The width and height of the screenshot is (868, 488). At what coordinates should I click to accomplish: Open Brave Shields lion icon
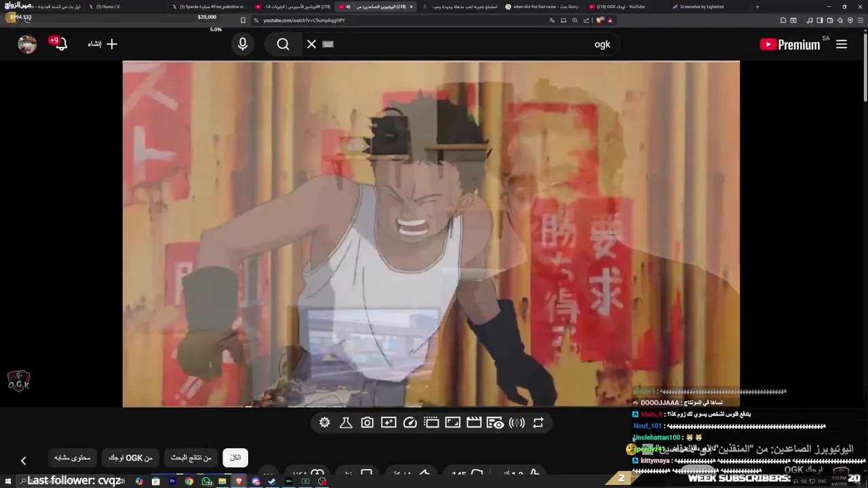tap(599, 20)
